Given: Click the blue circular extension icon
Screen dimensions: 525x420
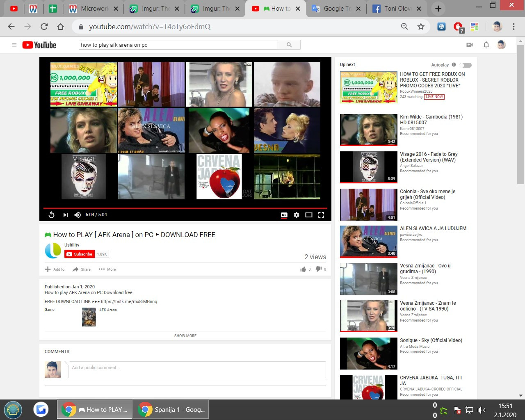Looking at the screenshot, I should (x=441, y=27).
